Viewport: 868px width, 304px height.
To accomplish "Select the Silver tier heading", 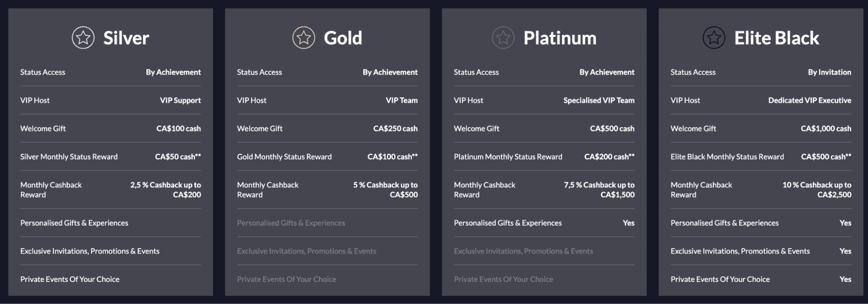I will click(x=126, y=38).
